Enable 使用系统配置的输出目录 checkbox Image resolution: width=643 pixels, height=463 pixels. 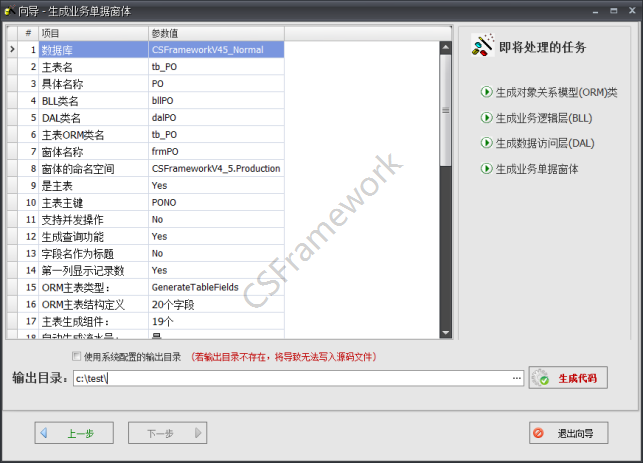coord(76,356)
